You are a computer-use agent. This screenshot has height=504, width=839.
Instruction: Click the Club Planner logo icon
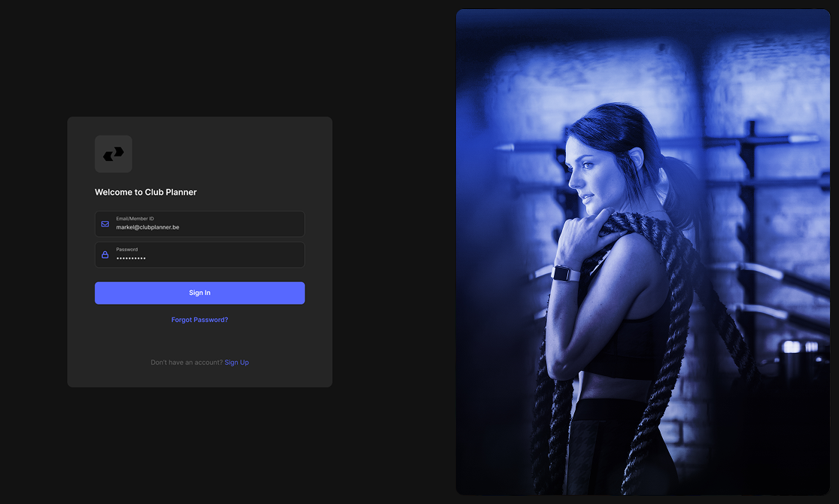tap(113, 154)
